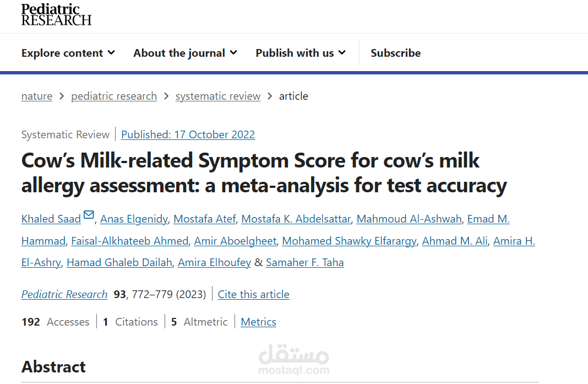Screen dimensions: 588x384
Task: Click Cite this article
Action: click(x=253, y=294)
